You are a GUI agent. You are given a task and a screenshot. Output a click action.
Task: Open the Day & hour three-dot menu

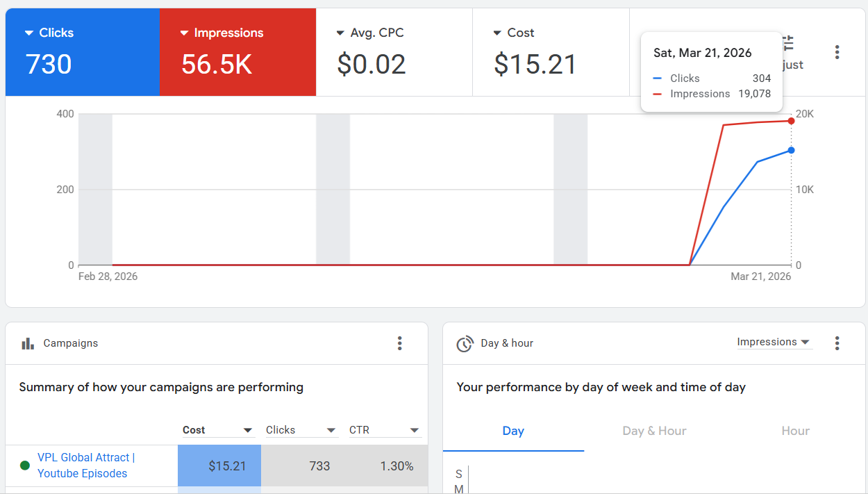tap(837, 343)
